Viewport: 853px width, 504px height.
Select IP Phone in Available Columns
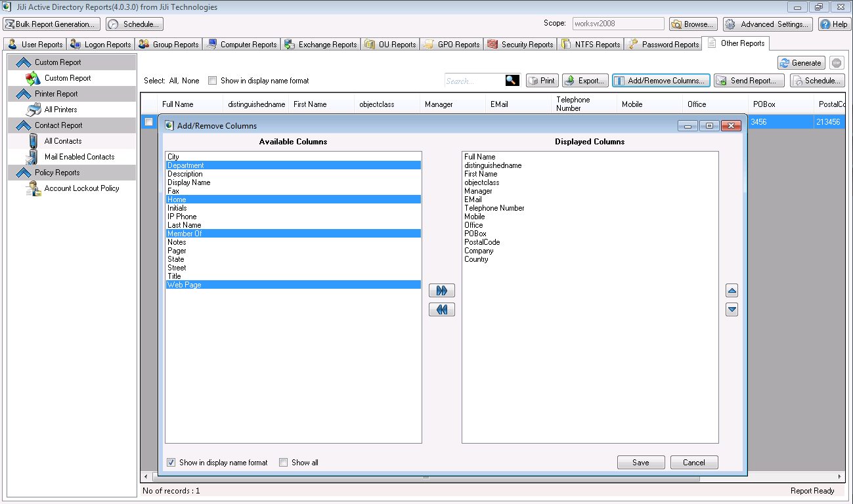[x=294, y=217]
